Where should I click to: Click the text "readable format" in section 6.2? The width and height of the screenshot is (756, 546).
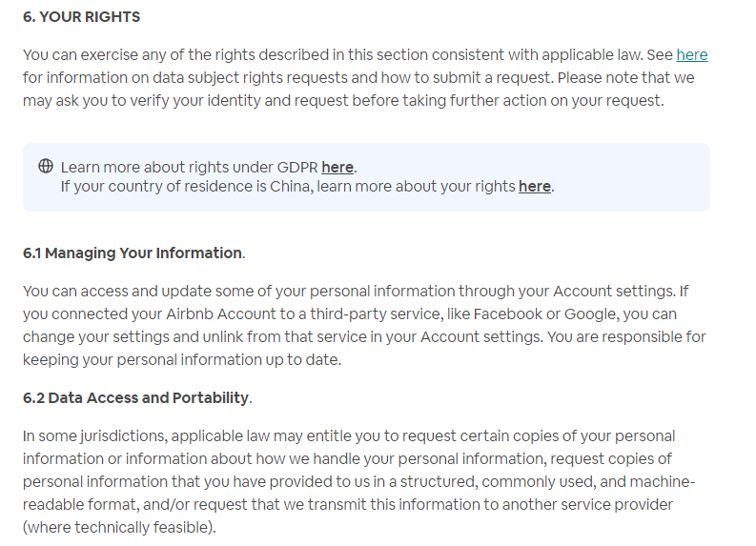pyautogui.click(x=79, y=505)
